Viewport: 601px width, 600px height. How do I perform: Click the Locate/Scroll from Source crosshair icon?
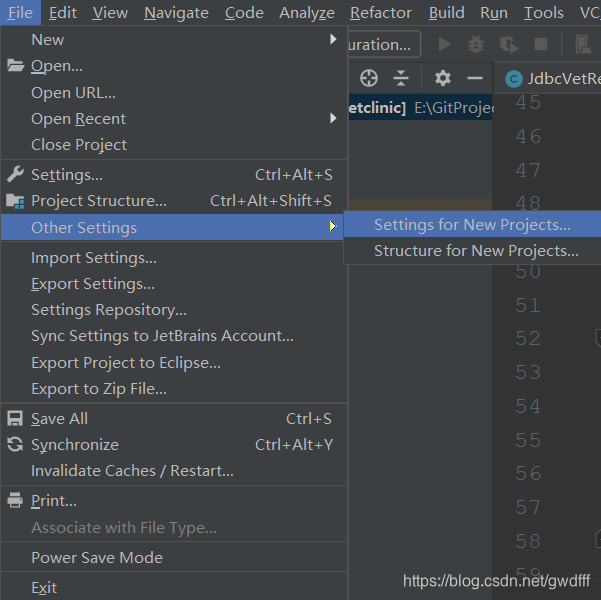coord(369,78)
